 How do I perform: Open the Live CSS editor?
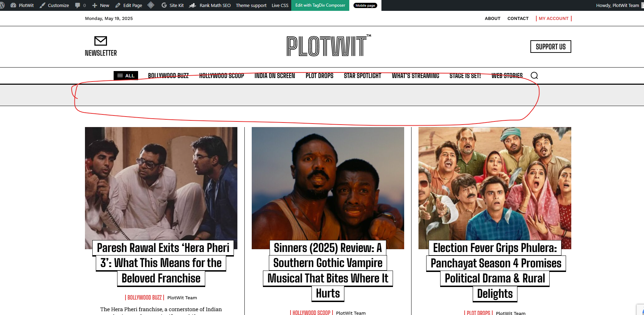point(280,5)
